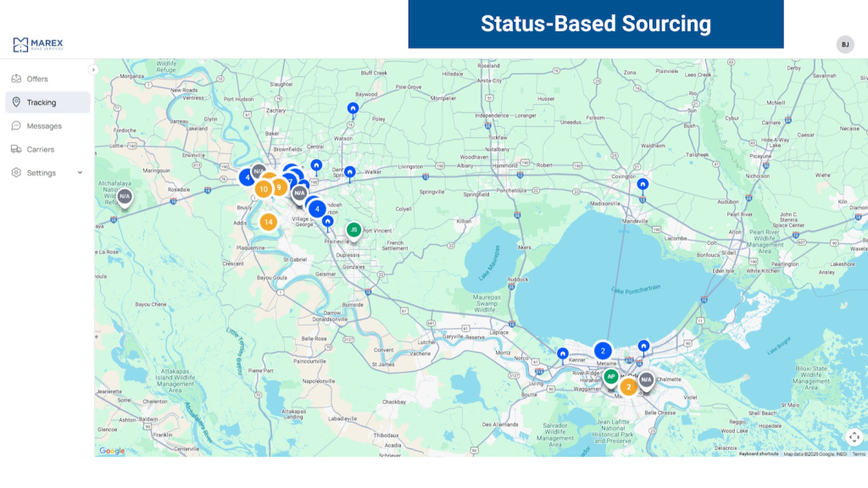868x488 pixels.
Task: Click the Messages speech bubble icon
Action: [16, 125]
